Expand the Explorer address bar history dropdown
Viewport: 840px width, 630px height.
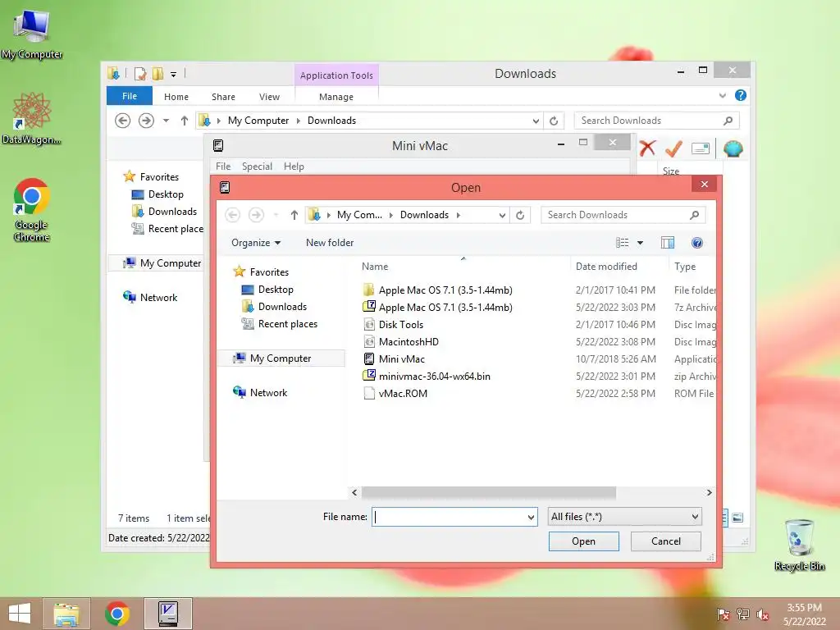[536, 121]
